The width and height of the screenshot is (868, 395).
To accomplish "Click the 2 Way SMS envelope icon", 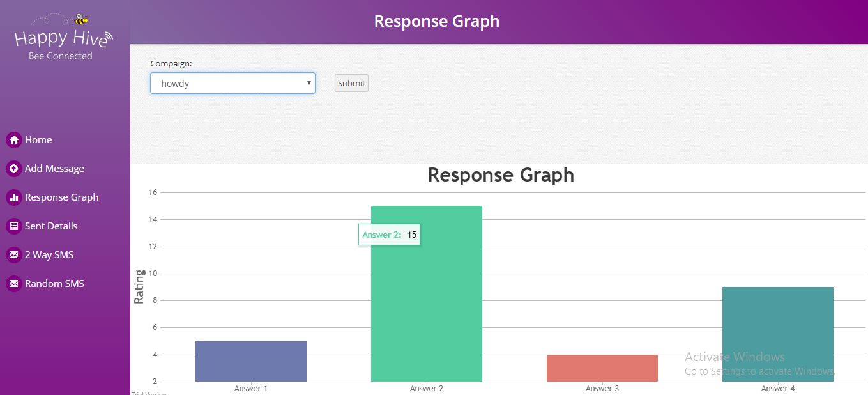I will [13, 255].
